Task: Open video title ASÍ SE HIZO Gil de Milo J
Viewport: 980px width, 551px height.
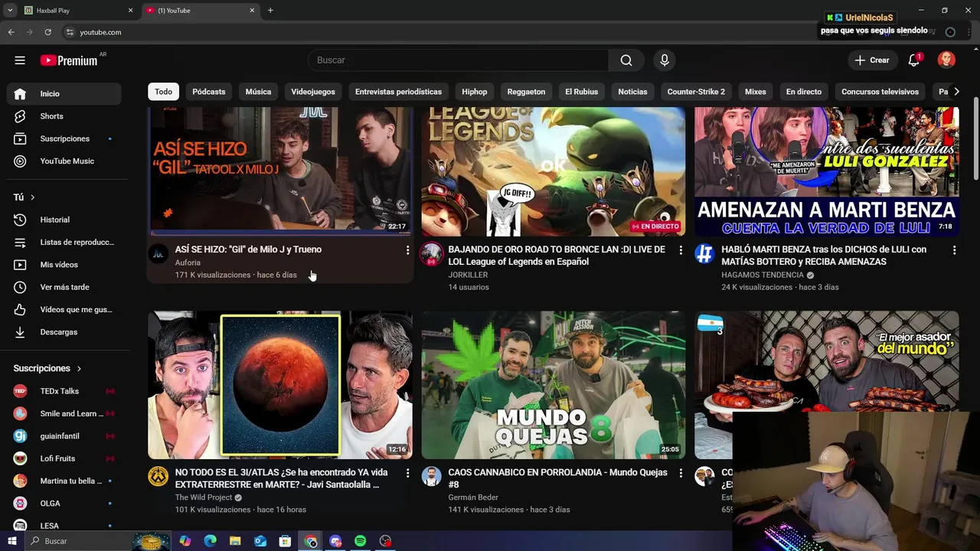Action: 248,249
